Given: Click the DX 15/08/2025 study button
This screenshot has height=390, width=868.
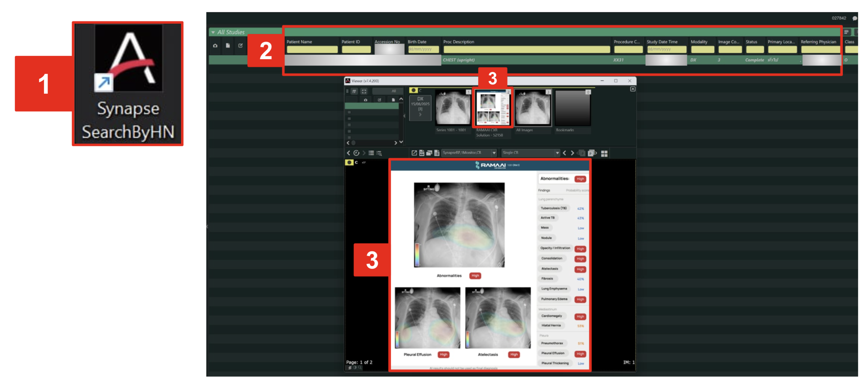Looking at the screenshot, I should pos(420,107).
